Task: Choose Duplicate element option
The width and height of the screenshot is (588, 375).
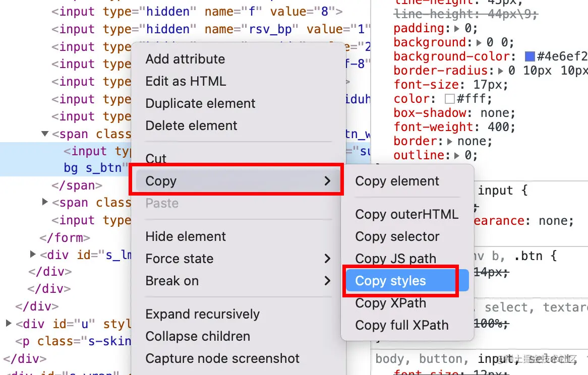Action: click(x=200, y=103)
